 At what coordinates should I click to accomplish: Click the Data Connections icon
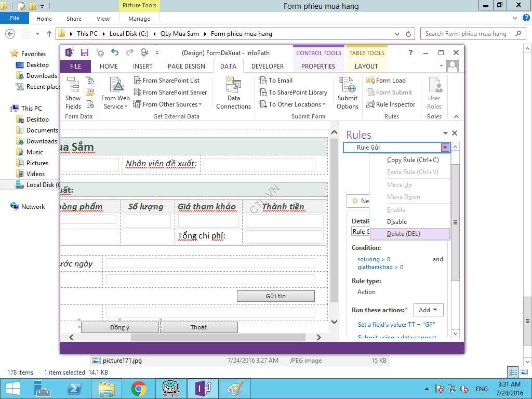tap(233, 94)
